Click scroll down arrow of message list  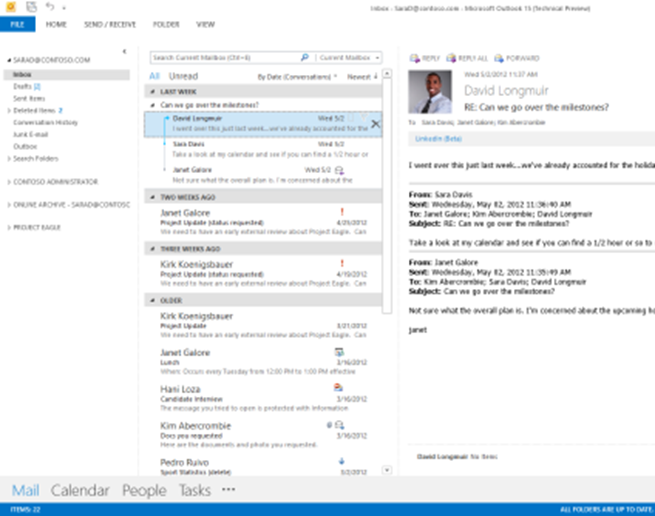click(x=387, y=470)
